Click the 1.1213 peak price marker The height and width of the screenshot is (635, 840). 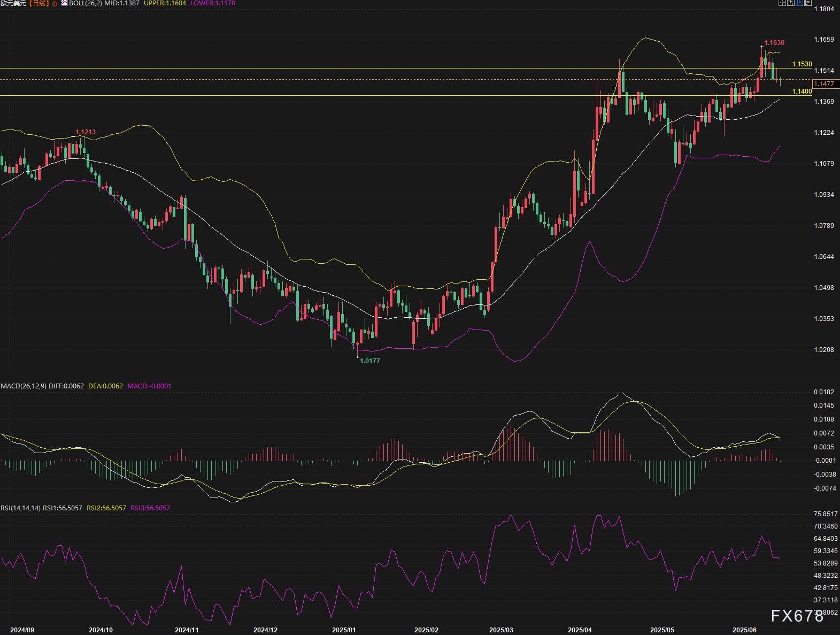pos(86,132)
